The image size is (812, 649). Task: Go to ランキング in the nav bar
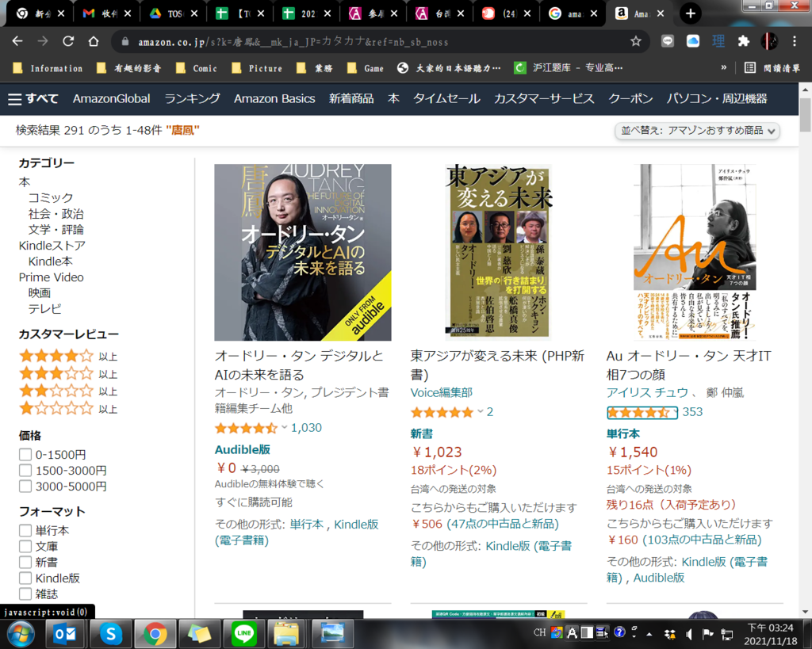pyautogui.click(x=192, y=99)
